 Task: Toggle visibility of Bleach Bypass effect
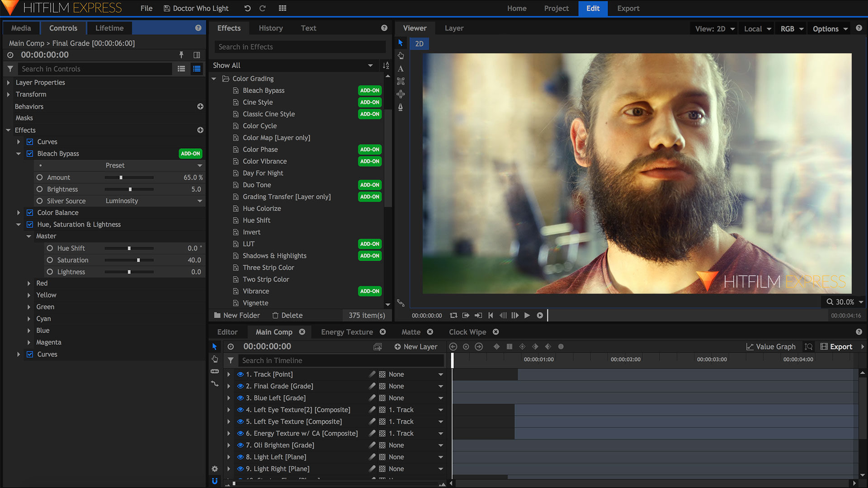30,153
